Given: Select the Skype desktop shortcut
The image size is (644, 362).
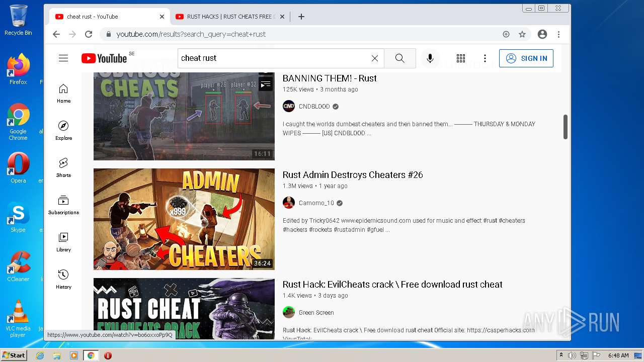Looking at the screenshot, I should coord(18,217).
